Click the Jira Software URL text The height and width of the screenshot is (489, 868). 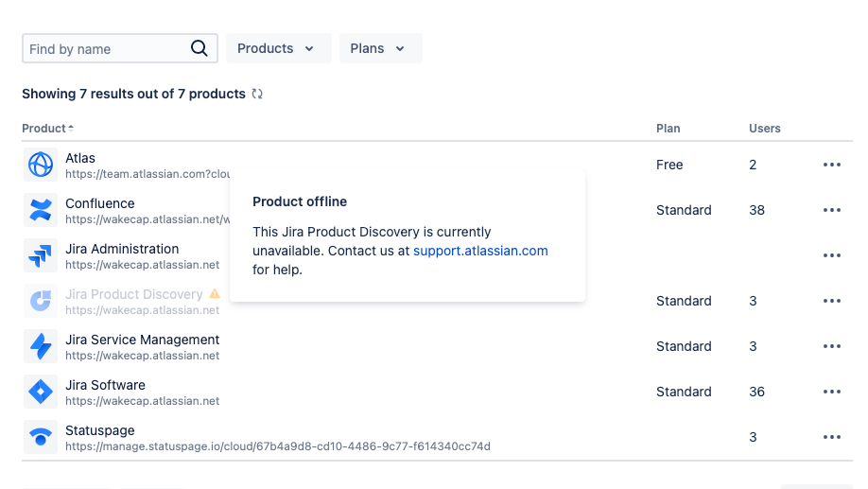[x=142, y=401]
